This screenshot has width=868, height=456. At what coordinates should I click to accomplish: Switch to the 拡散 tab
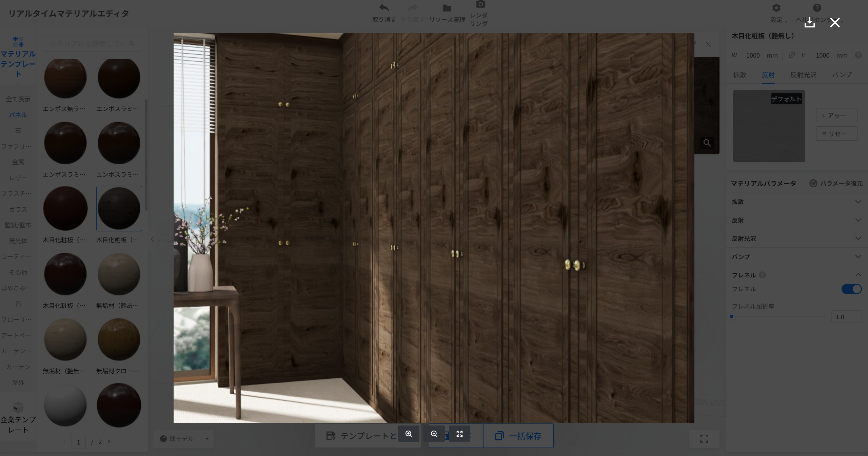click(x=739, y=75)
